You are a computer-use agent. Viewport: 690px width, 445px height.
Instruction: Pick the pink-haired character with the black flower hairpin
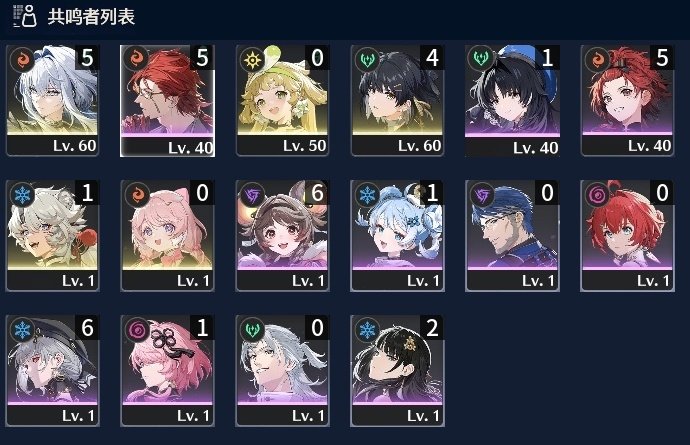168,371
